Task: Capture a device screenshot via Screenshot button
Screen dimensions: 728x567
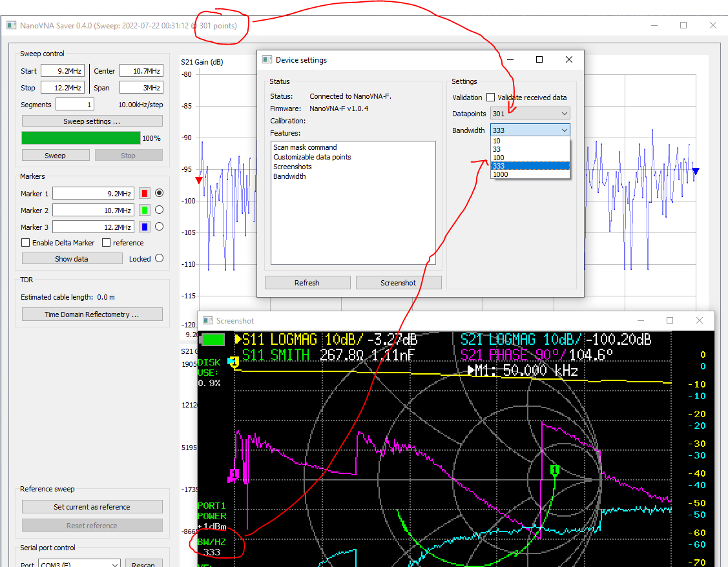Action: [399, 282]
